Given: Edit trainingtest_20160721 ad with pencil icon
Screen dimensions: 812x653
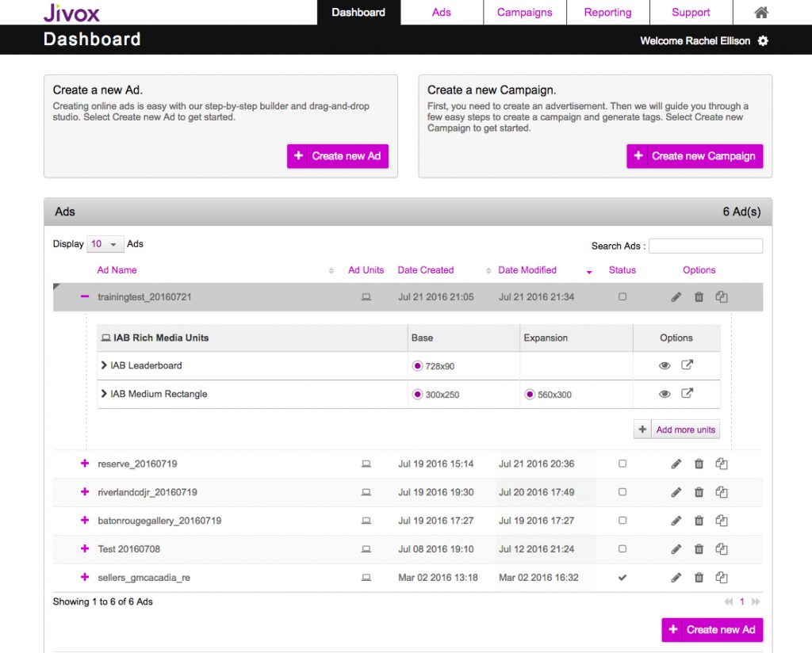Looking at the screenshot, I should [676, 297].
